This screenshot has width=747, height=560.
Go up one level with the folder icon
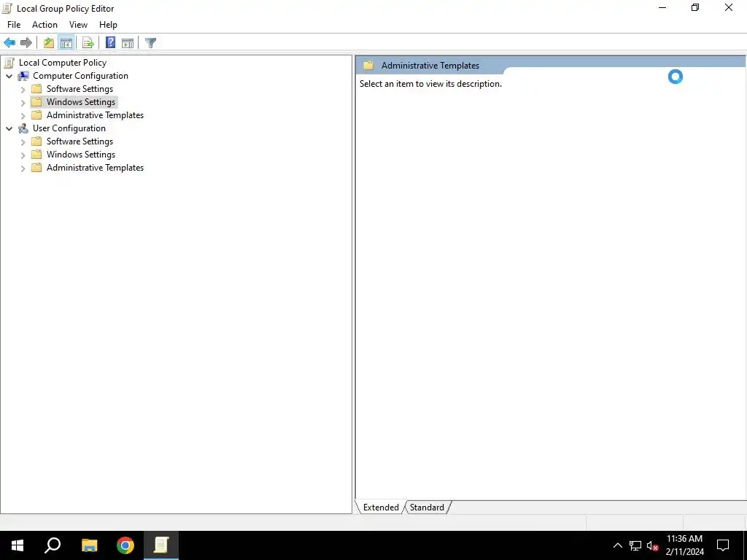coord(49,43)
